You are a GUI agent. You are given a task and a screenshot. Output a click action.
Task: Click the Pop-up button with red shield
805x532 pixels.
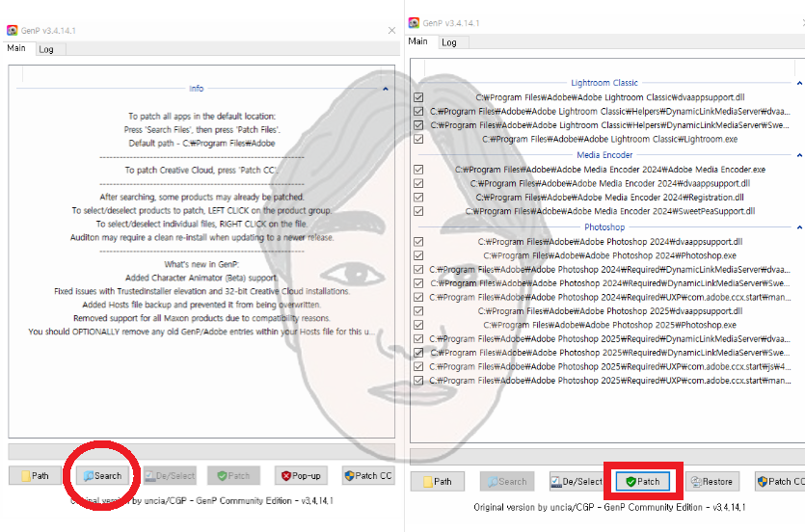301,475
